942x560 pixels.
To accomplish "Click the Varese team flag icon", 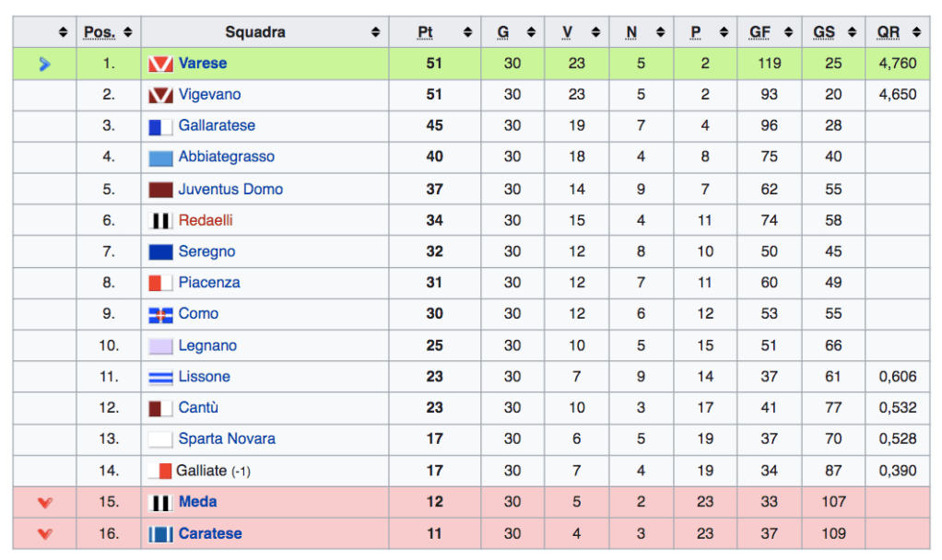I will 160,64.
